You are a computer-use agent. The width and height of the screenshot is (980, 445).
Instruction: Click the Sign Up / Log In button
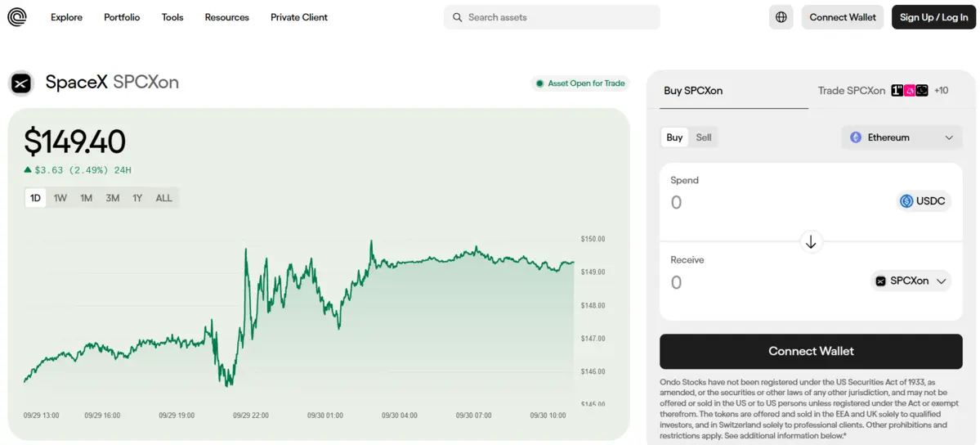click(x=933, y=17)
